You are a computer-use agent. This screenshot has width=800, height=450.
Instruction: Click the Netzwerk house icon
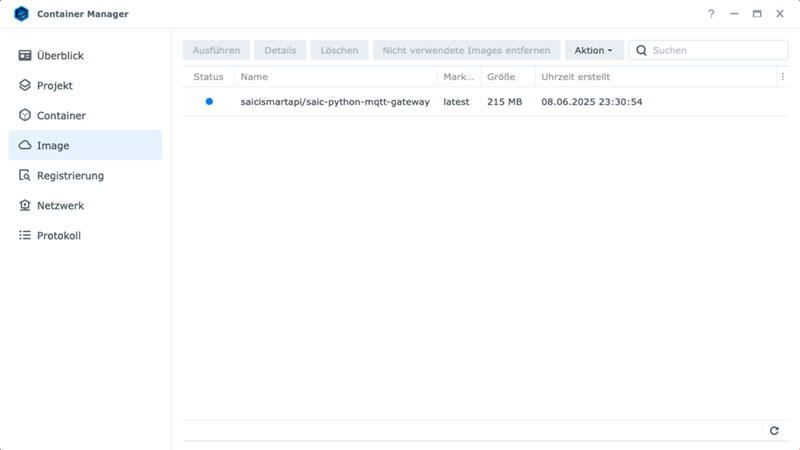[25, 206]
